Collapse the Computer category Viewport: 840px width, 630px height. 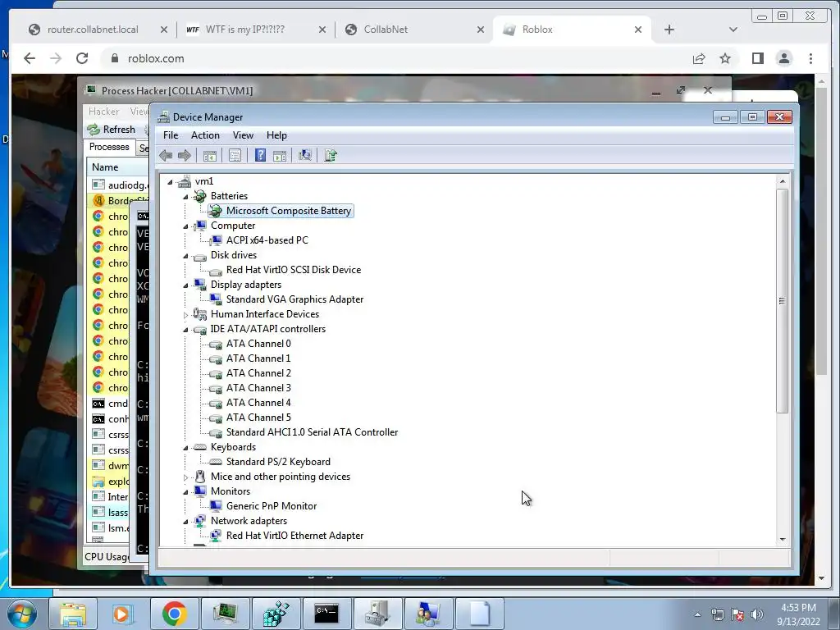click(x=185, y=226)
